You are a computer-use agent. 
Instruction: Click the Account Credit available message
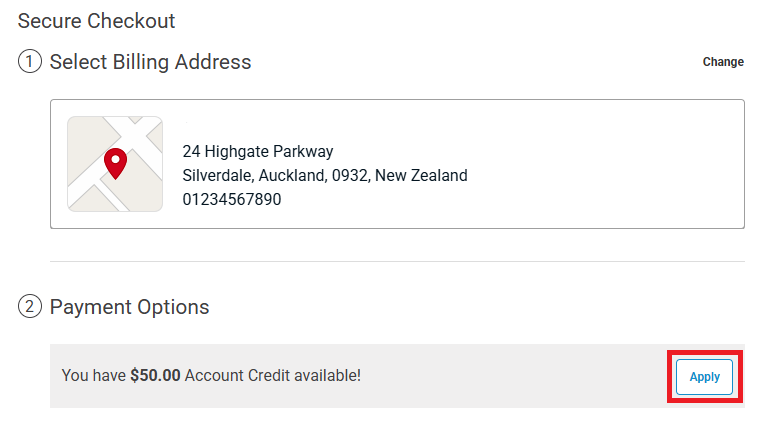pyautogui.click(x=272, y=376)
